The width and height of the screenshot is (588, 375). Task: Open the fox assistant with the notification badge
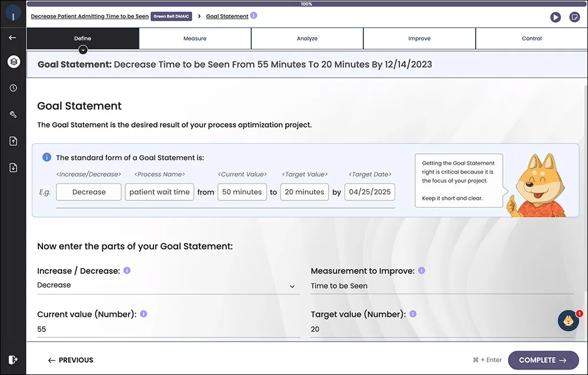pyautogui.click(x=567, y=320)
